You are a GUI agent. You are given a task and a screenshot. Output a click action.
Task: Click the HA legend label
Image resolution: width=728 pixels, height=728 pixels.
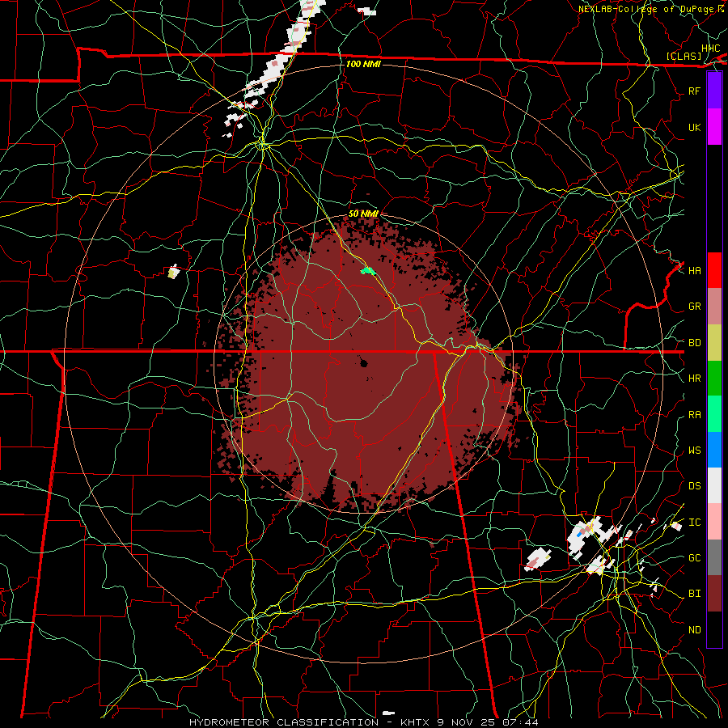tap(694, 271)
